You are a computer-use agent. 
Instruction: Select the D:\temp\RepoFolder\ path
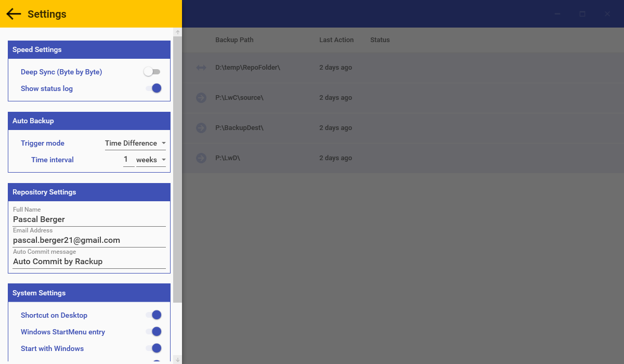pyautogui.click(x=248, y=68)
